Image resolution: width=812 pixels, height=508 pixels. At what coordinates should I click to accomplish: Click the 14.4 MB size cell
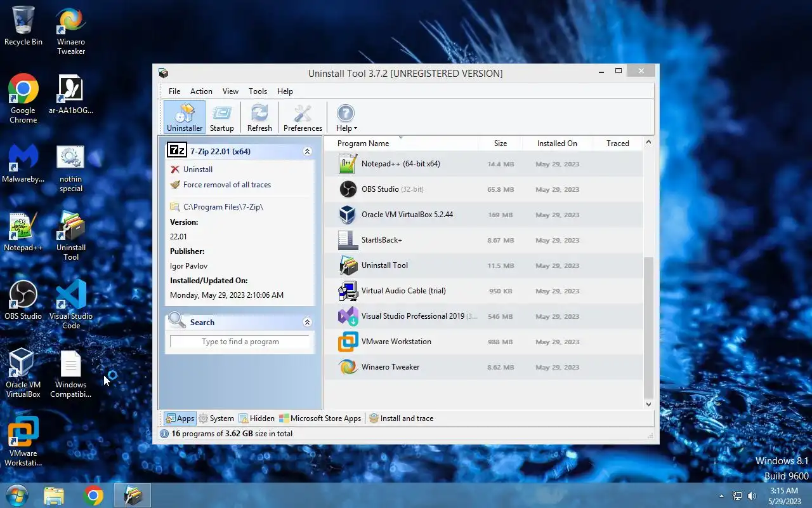pyautogui.click(x=501, y=164)
